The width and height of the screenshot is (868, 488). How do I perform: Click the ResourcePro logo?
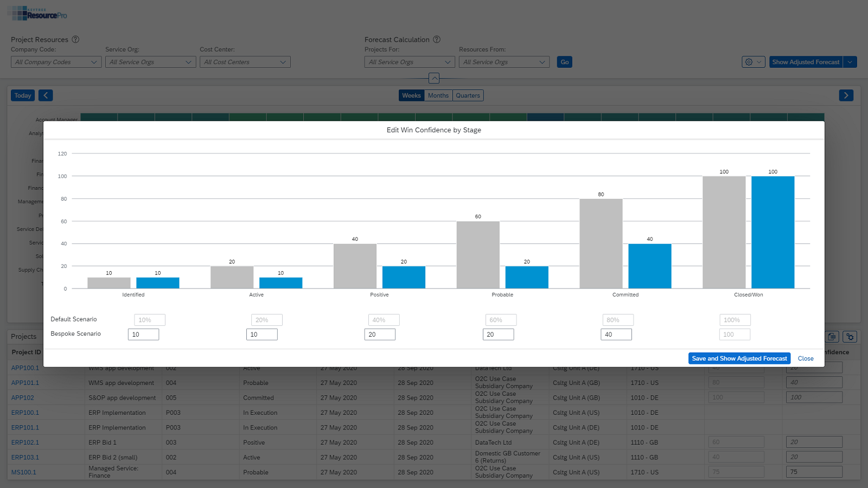[38, 14]
